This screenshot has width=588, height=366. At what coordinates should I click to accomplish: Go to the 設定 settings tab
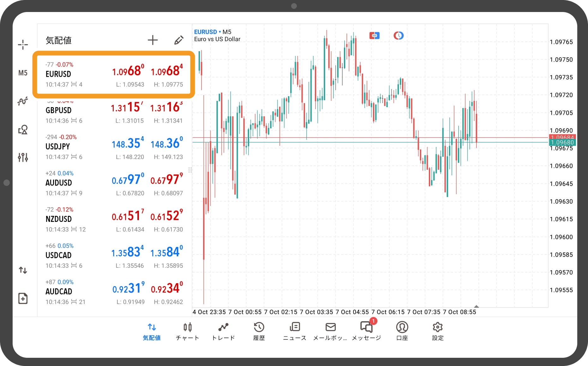[x=438, y=331]
